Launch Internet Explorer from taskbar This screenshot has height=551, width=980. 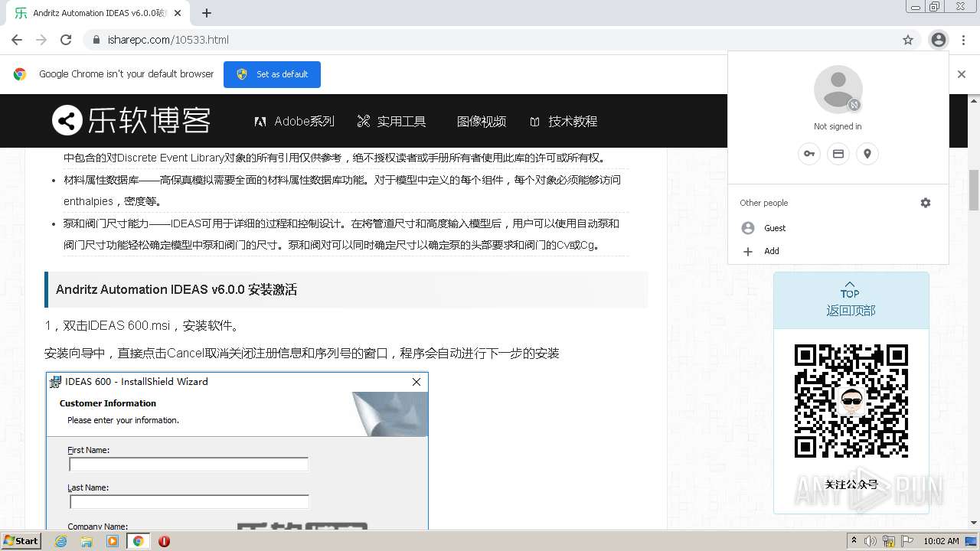click(61, 541)
